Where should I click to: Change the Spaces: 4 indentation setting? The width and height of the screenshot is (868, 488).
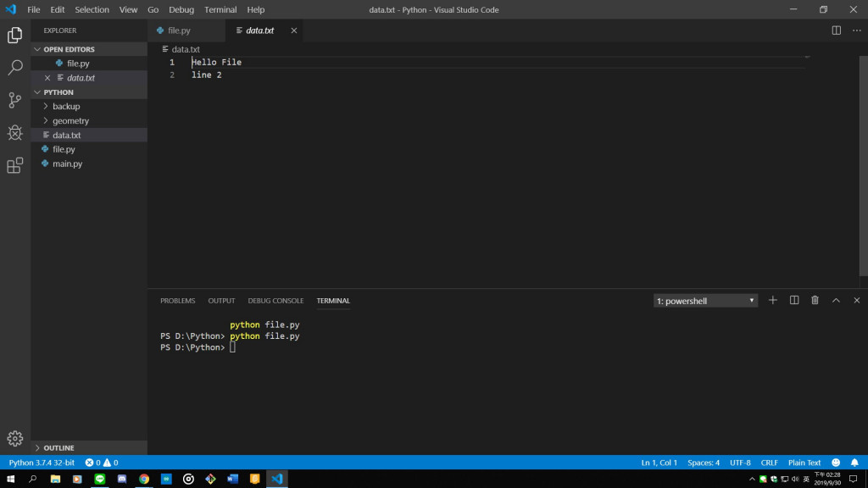coord(704,463)
